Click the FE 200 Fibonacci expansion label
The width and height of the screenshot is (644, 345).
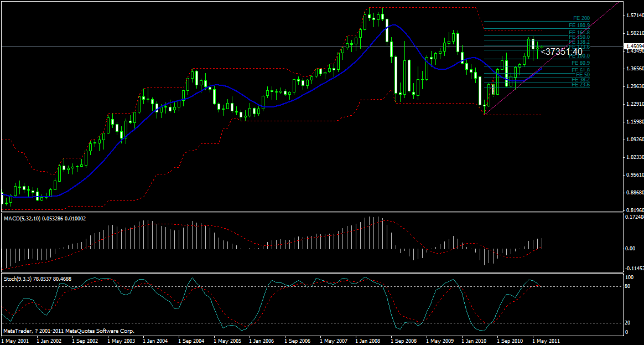click(581, 18)
